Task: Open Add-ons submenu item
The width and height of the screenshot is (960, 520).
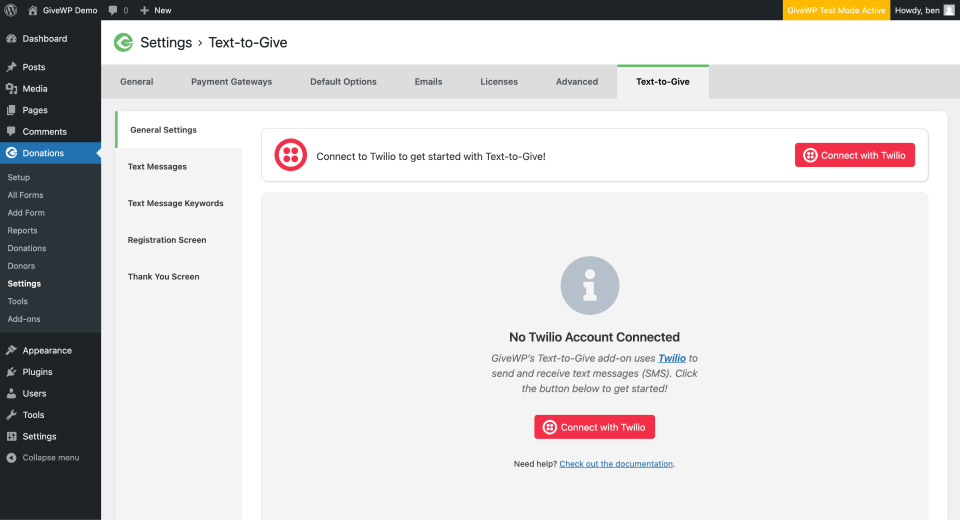Action: pyautogui.click(x=23, y=319)
